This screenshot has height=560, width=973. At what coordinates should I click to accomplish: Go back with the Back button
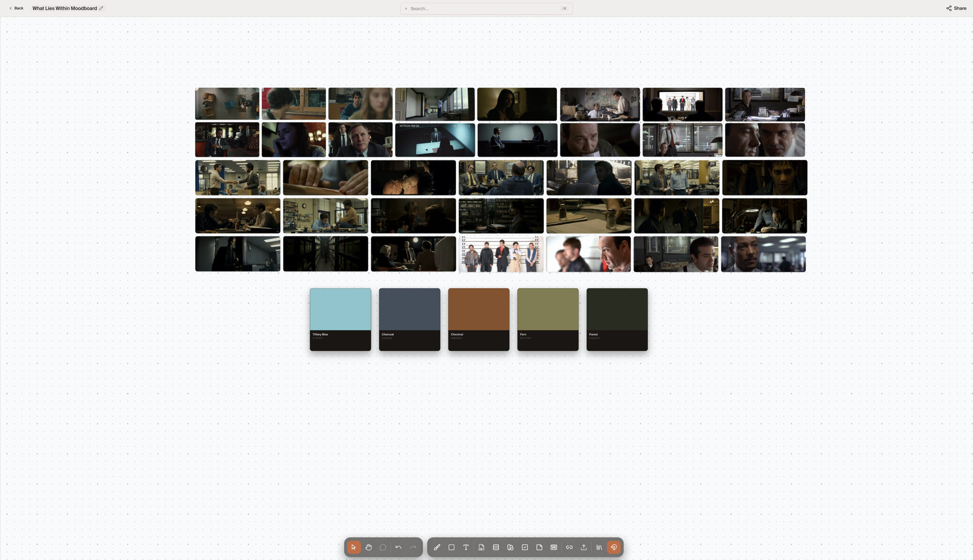[16, 8]
